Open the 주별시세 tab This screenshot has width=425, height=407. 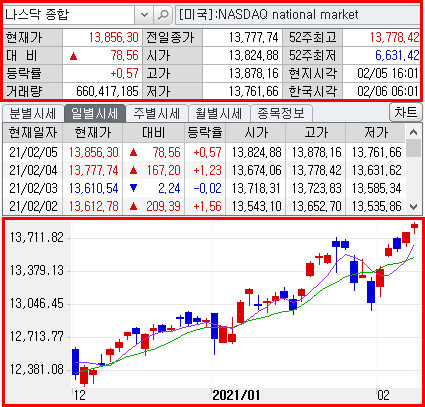click(x=157, y=113)
